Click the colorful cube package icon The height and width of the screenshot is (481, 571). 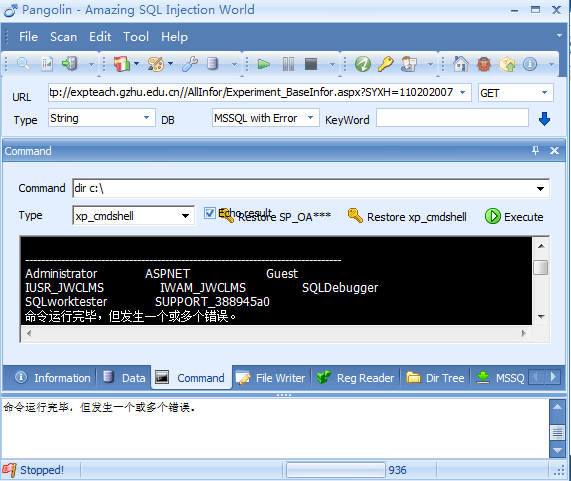[x=122, y=64]
